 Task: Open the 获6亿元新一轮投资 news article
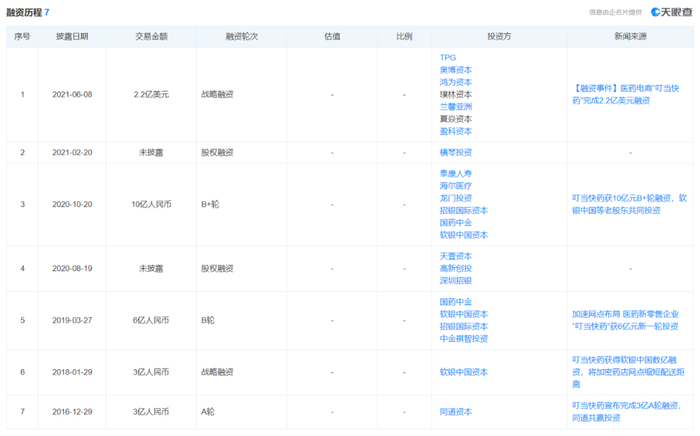[x=625, y=320]
